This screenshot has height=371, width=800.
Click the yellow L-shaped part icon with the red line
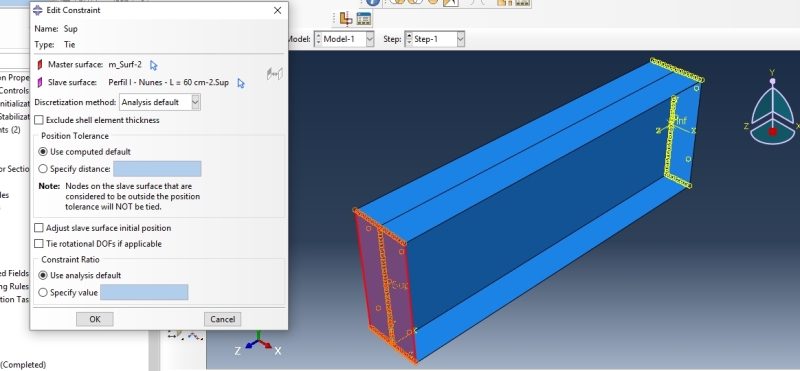[346, 19]
